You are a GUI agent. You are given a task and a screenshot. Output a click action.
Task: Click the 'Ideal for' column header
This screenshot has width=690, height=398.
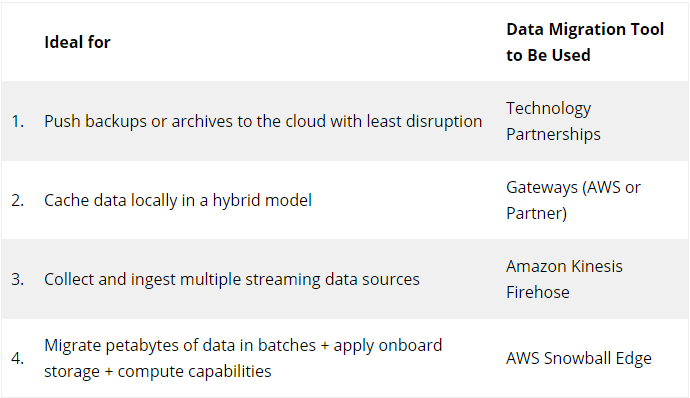coord(77,42)
